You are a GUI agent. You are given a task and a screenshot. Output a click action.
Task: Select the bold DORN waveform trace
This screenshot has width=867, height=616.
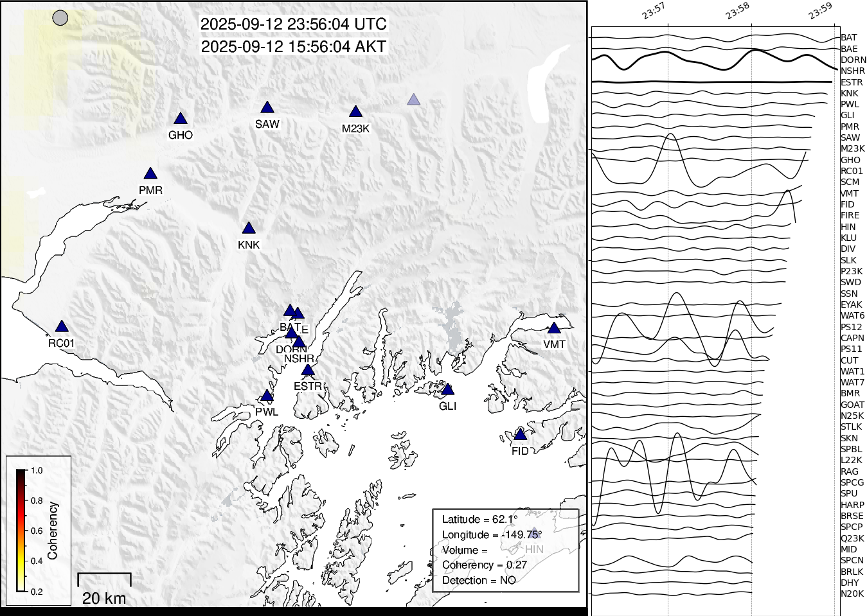715,60
